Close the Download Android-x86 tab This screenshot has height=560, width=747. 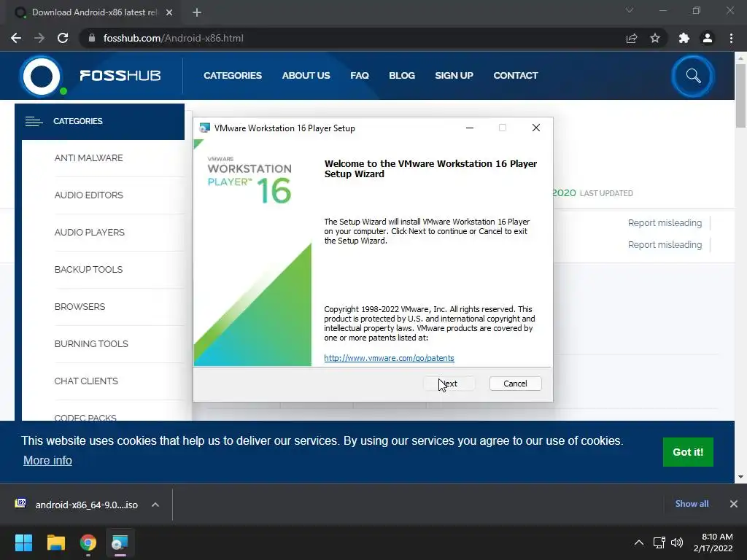click(169, 12)
